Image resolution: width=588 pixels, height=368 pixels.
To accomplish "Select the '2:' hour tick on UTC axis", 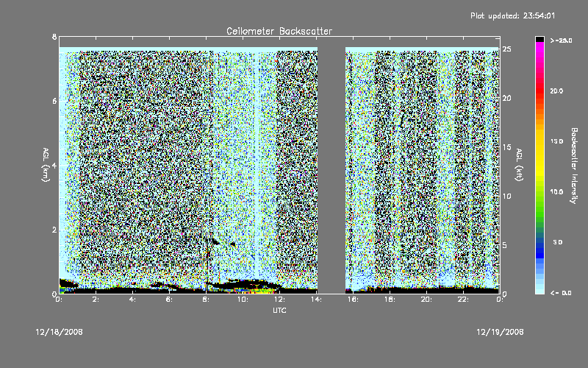I will tap(96, 300).
